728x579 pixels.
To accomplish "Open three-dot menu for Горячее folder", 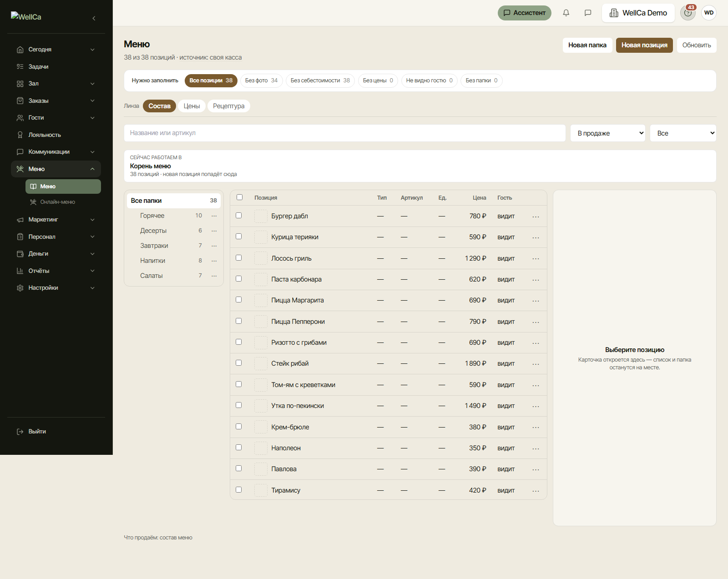I will click(x=214, y=216).
